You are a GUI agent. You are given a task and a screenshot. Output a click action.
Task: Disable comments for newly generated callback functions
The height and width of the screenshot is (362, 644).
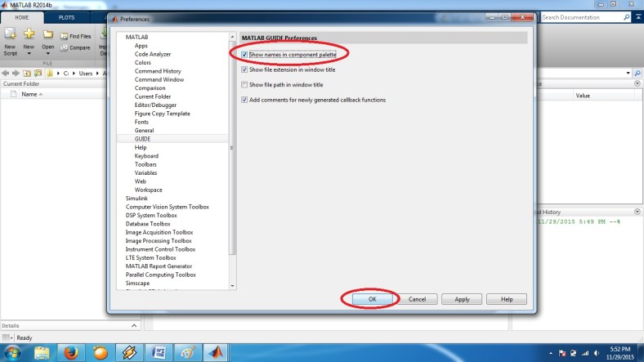244,100
